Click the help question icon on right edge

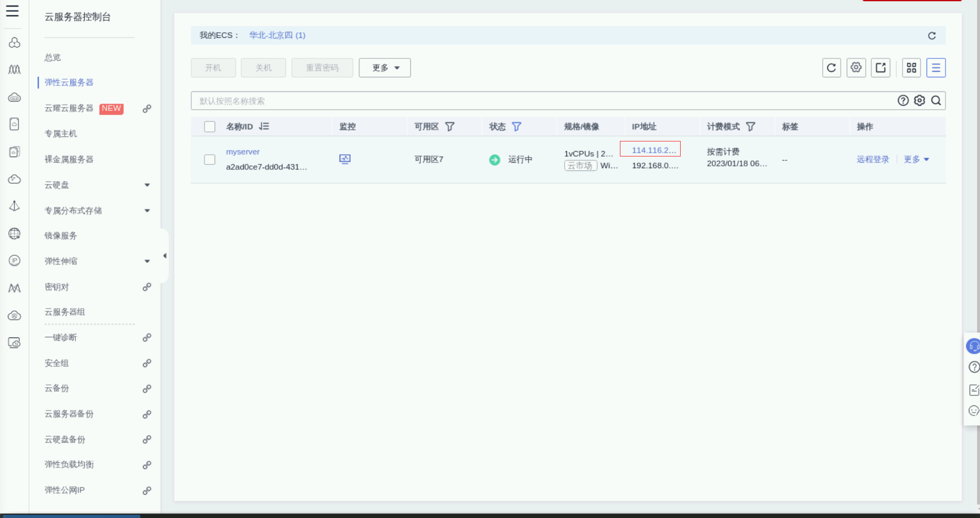point(974,367)
